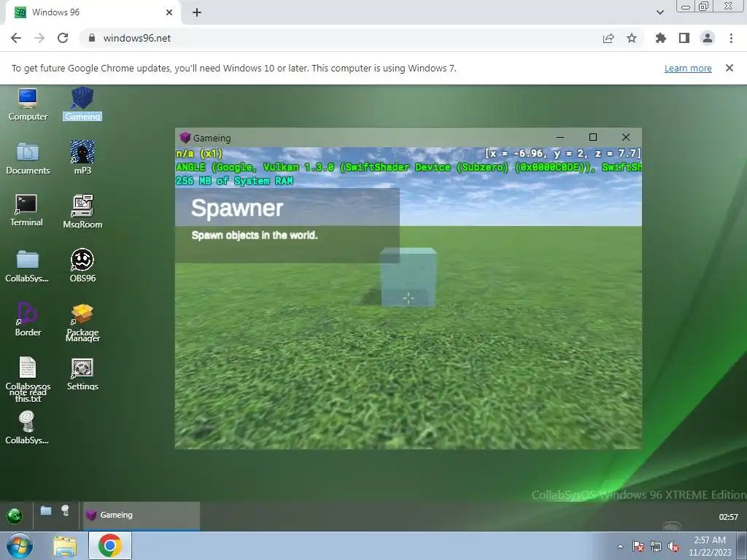Share this page icon in address bar
The image size is (747, 560).
click(608, 38)
